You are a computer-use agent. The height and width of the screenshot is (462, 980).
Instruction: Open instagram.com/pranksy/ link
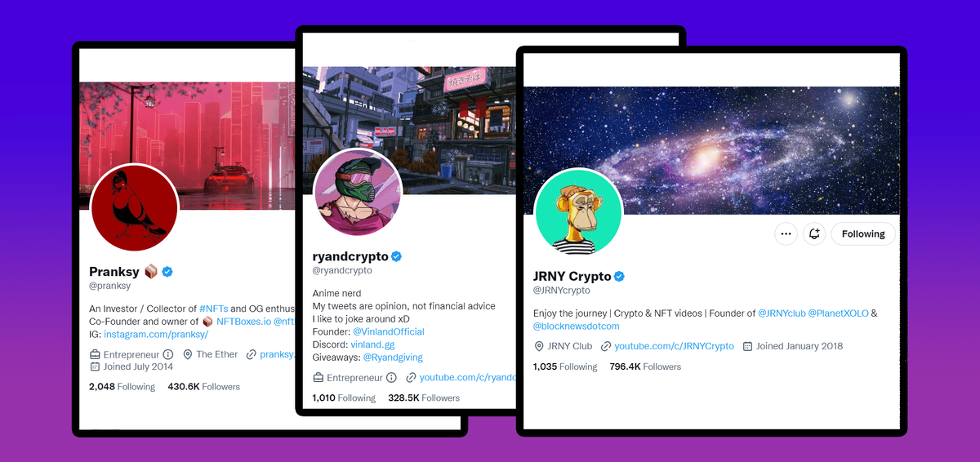[x=156, y=335]
